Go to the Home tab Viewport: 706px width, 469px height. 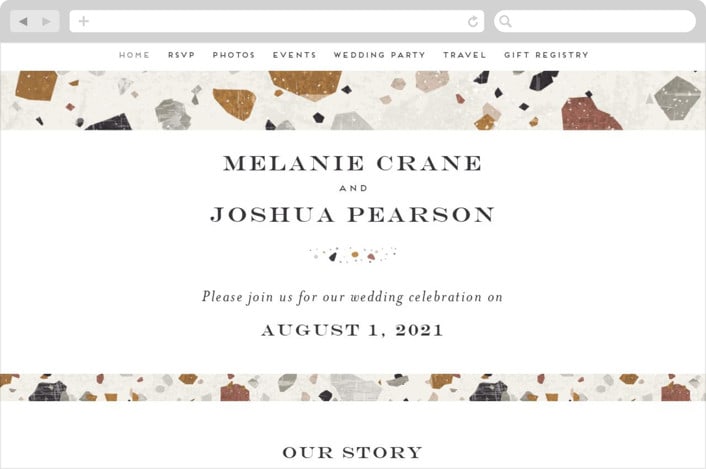[x=134, y=55]
